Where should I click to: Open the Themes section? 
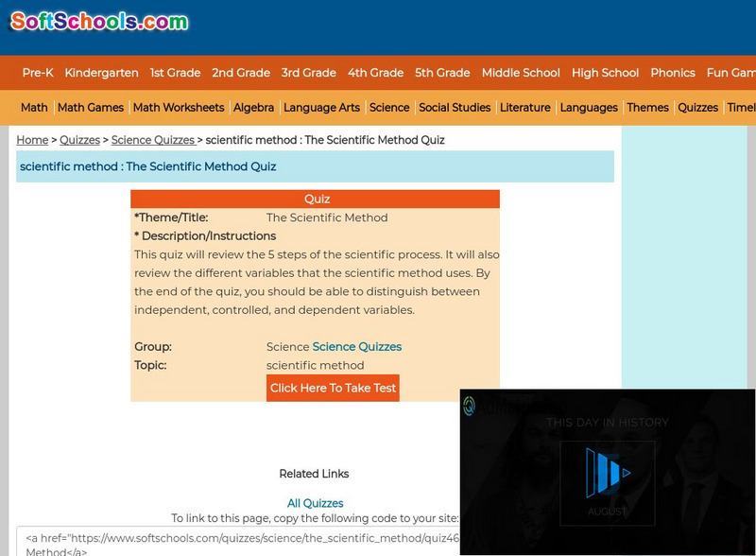(x=649, y=108)
